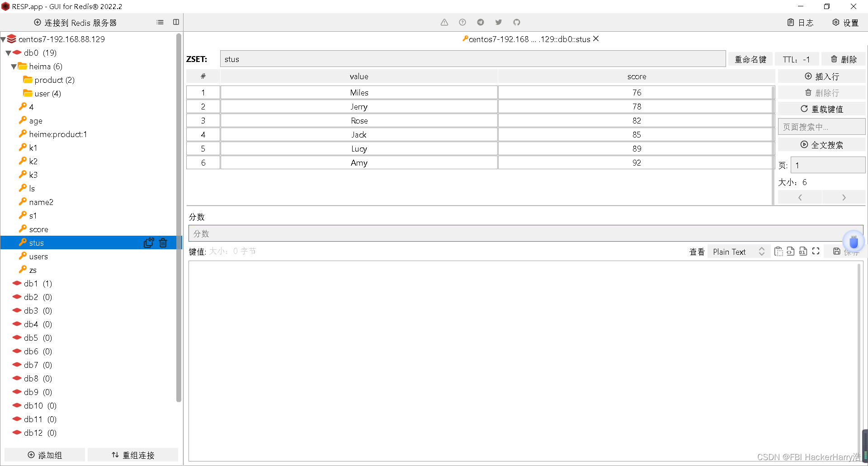This screenshot has width=868, height=466.
Task: Click the list view icon beside connect button
Action: (160, 22)
